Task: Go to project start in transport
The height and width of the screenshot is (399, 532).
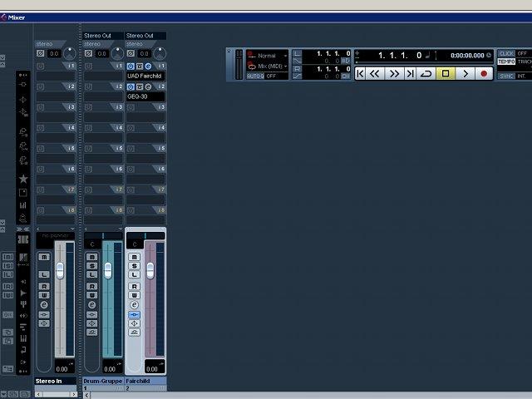Action: coord(360,74)
